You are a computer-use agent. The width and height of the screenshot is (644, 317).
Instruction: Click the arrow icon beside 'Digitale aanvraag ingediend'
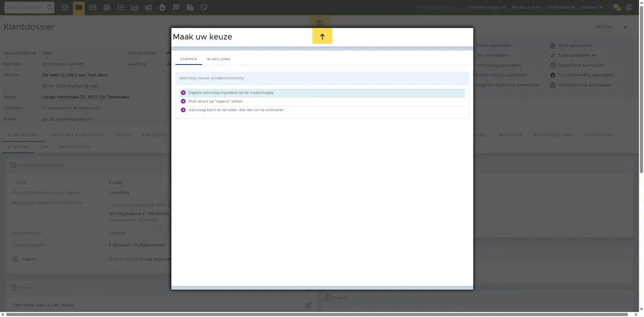point(183,93)
